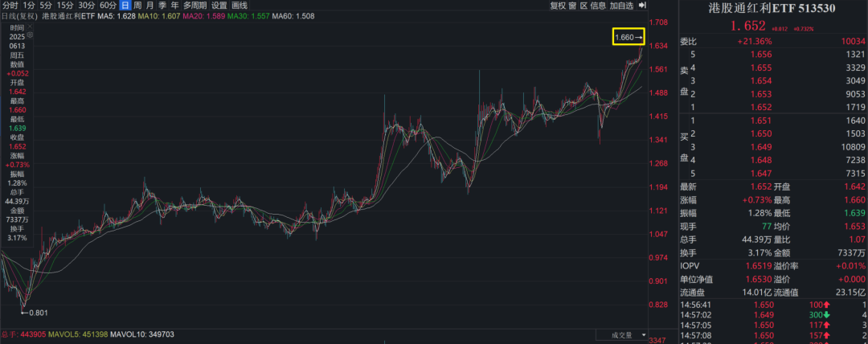868x344 pixels.
Task: Select the 60分 period tab
Action: (108, 6)
